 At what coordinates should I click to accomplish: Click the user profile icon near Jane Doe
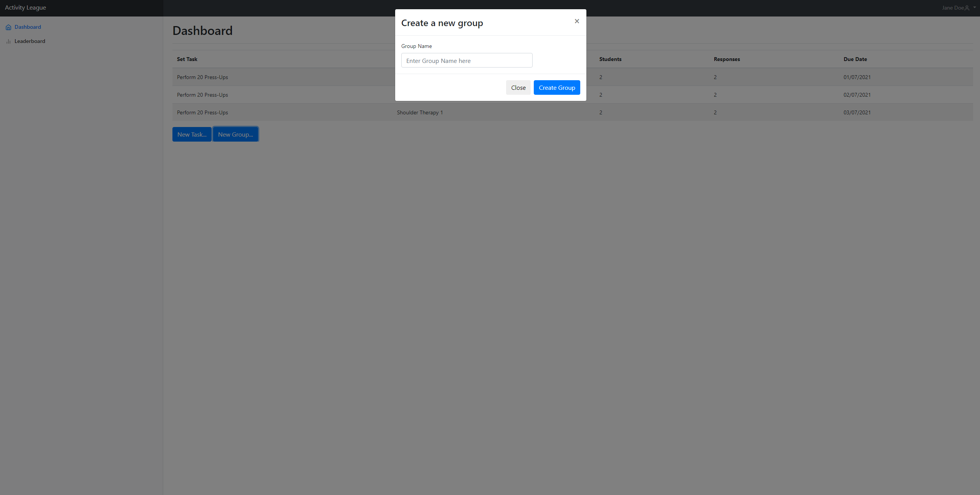coord(967,8)
